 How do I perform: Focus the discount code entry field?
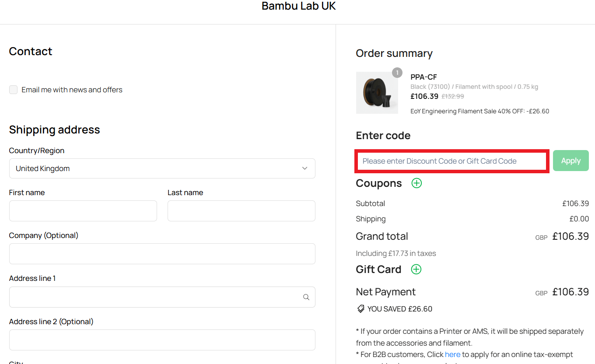coord(451,161)
